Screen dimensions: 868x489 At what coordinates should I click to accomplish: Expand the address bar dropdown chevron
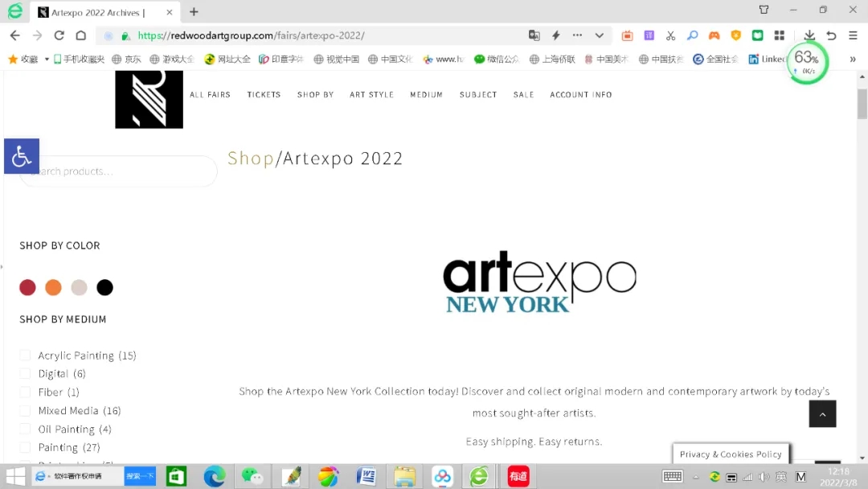(x=599, y=35)
